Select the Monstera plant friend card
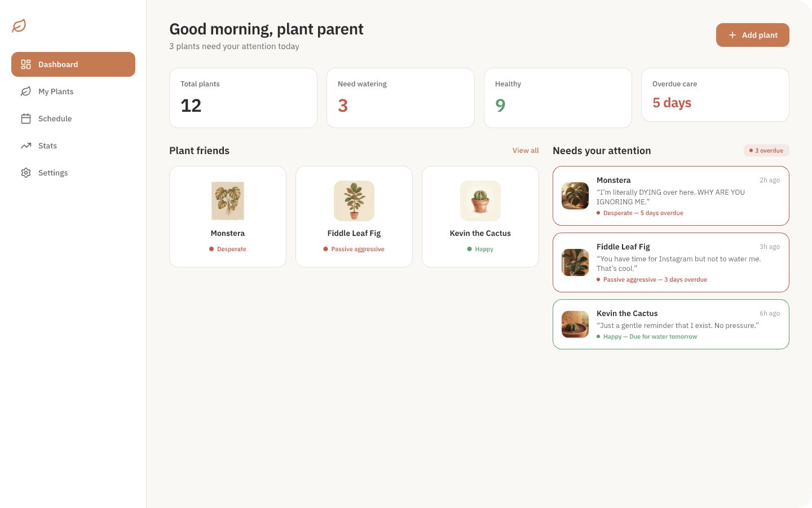This screenshot has height=508, width=812. [x=228, y=217]
